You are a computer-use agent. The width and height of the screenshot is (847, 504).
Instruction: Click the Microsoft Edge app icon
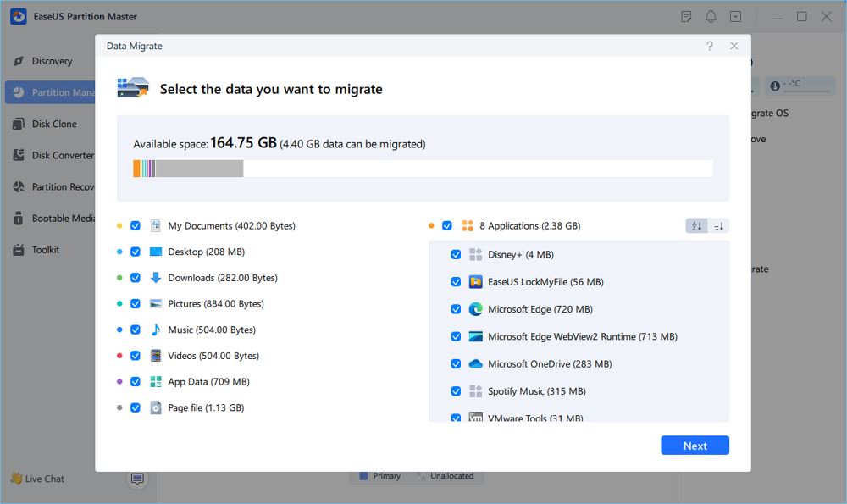click(475, 309)
